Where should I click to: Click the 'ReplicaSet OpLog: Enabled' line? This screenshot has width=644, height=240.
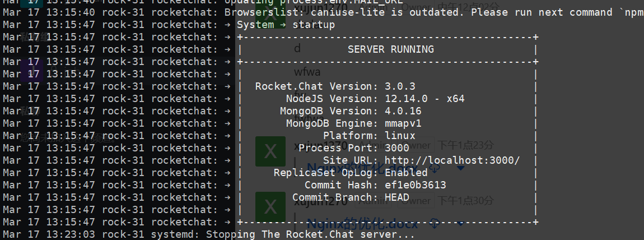click(351, 173)
